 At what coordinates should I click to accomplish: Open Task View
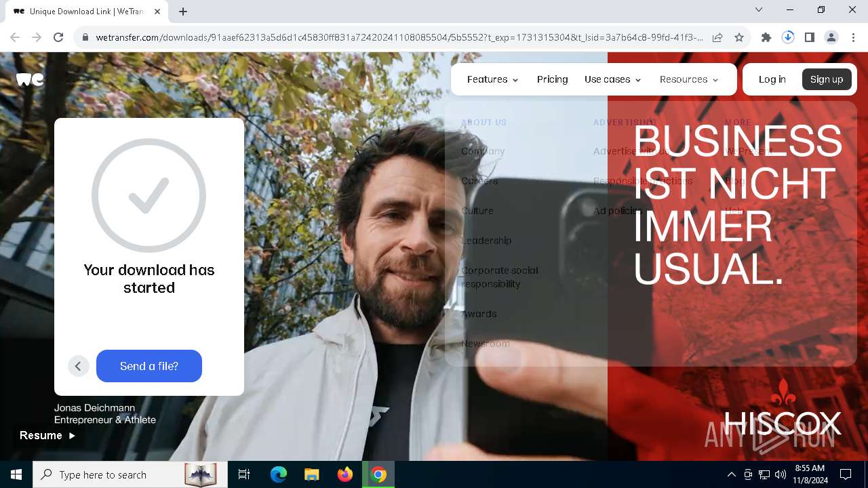[x=244, y=474]
